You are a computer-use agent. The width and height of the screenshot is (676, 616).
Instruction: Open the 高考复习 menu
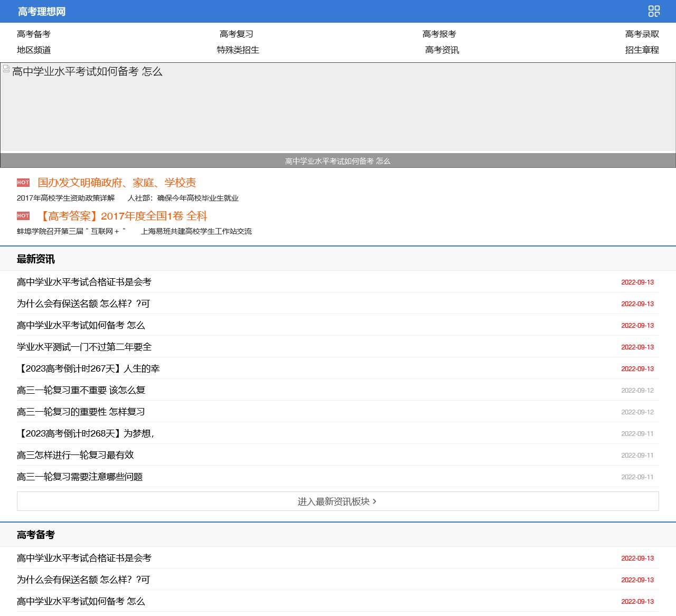pos(236,33)
